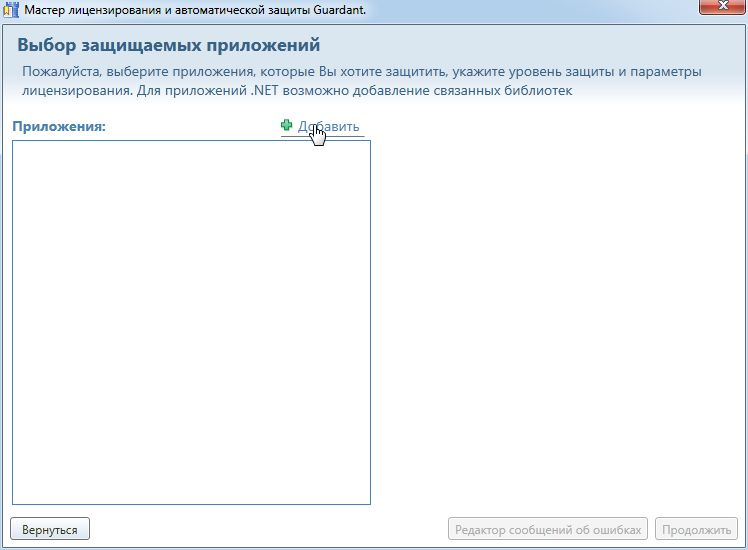Viewport: 748px width, 550px height.
Task: Click the «Приложения:» label
Action: click(x=59, y=127)
